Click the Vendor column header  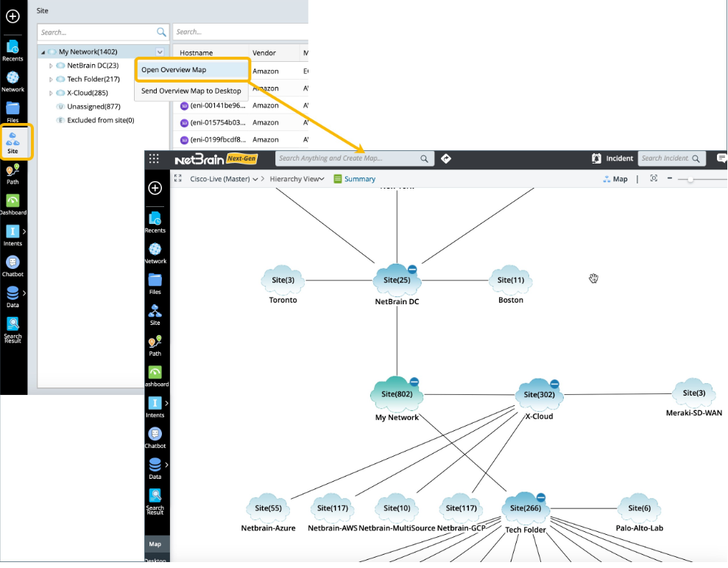click(x=264, y=53)
